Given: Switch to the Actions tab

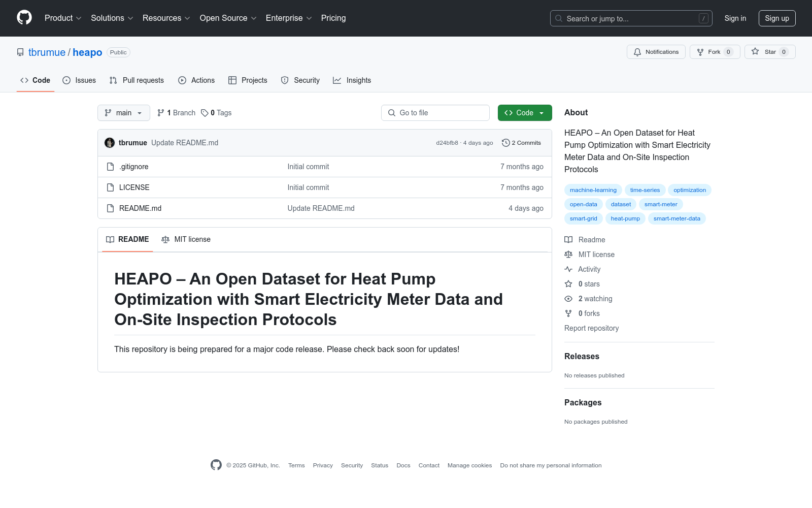Looking at the screenshot, I should pyautogui.click(x=196, y=80).
